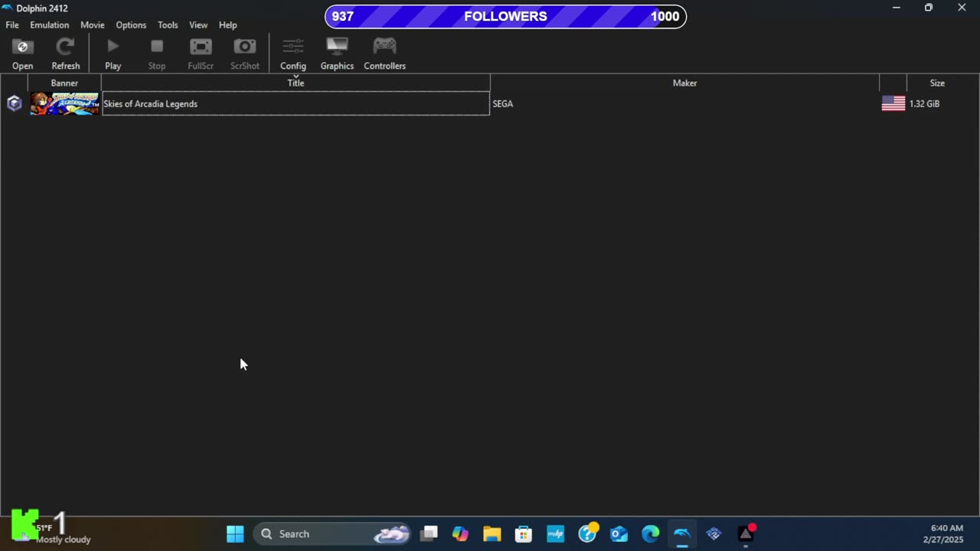Viewport: 980px width, 551px height.
Task: Open Config settings
Action: 293,54
